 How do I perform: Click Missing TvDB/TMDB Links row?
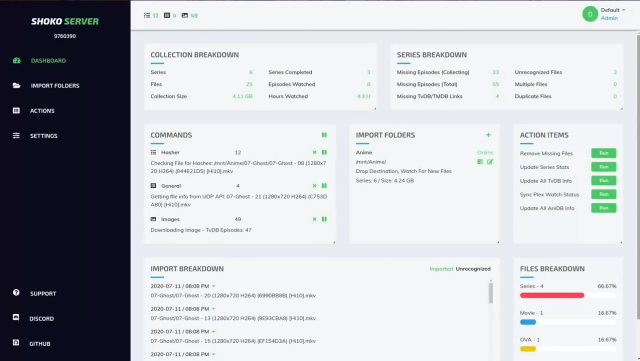(448, 96)
